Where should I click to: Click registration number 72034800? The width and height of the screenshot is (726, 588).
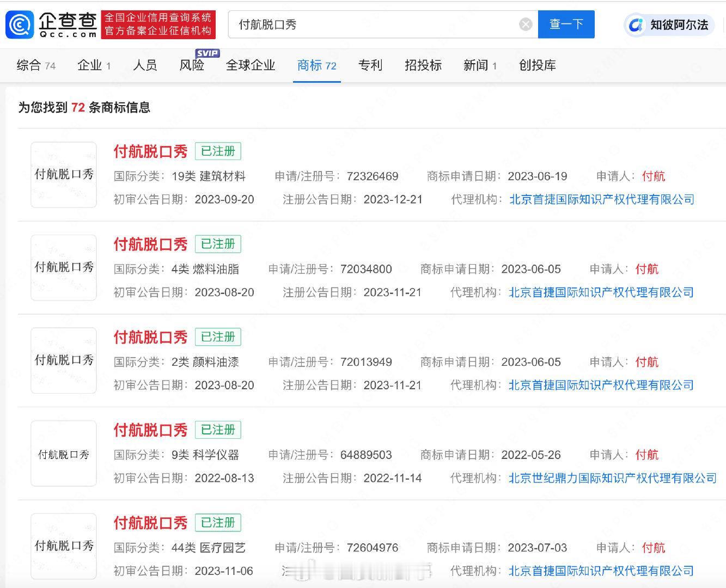tap(366, 269)
